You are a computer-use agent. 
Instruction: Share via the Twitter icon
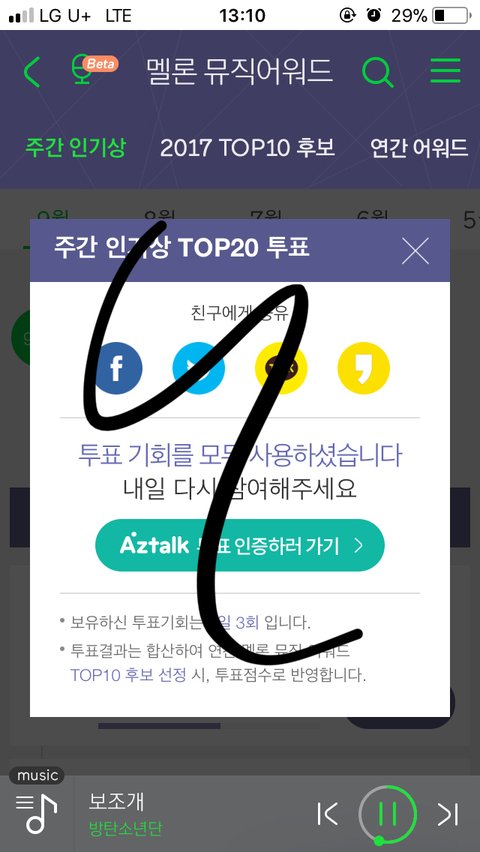point(198,368)
